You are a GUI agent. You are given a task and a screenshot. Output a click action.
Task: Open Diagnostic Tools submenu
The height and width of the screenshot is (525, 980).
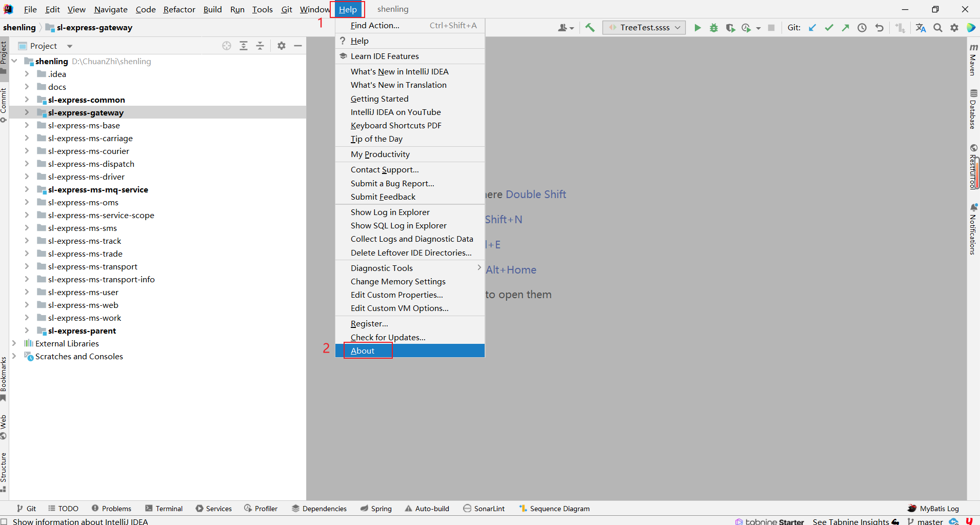click(410, 268)
